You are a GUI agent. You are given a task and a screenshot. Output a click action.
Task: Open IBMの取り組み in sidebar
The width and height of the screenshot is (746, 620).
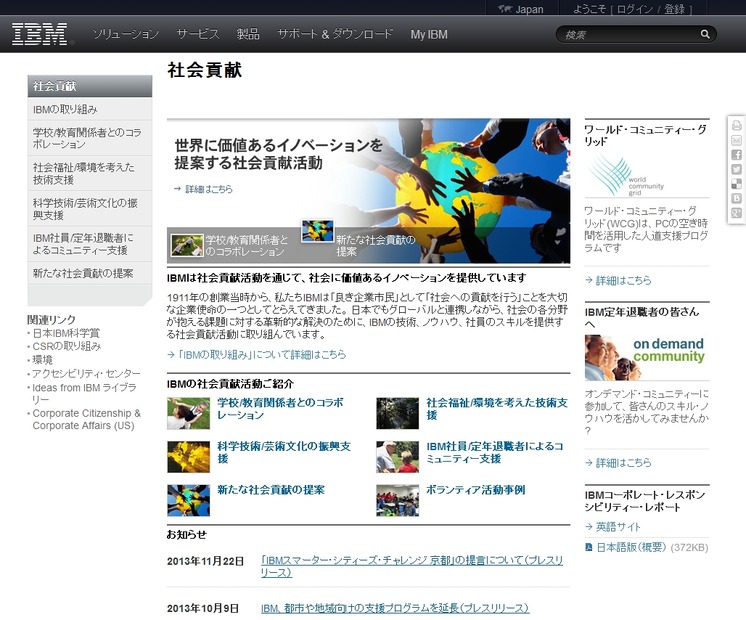[x=90, y=109]
